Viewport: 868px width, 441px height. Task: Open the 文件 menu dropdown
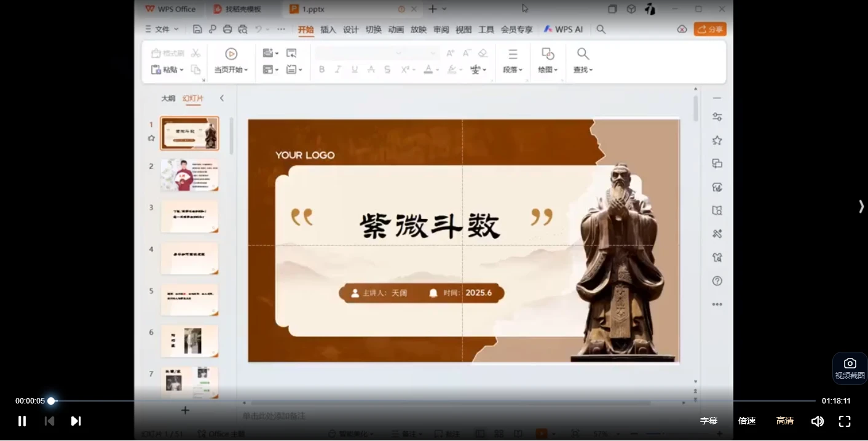pyautogui.click(x=161, y=29)
